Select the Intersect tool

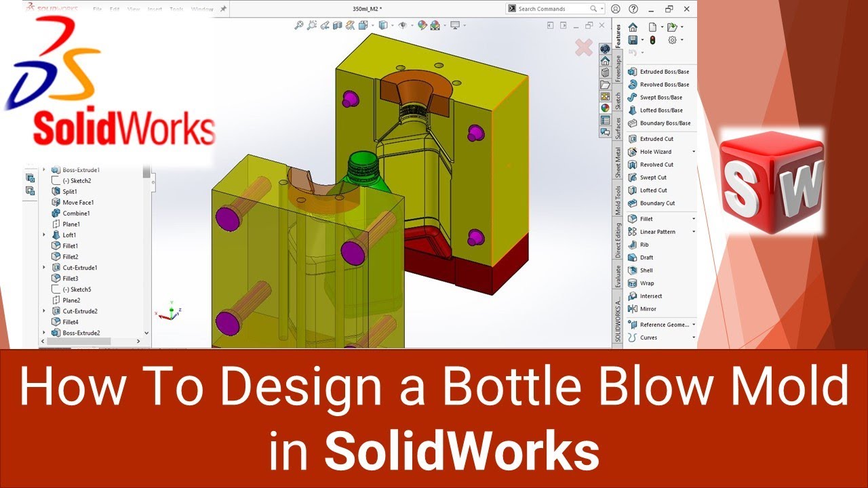645,296
